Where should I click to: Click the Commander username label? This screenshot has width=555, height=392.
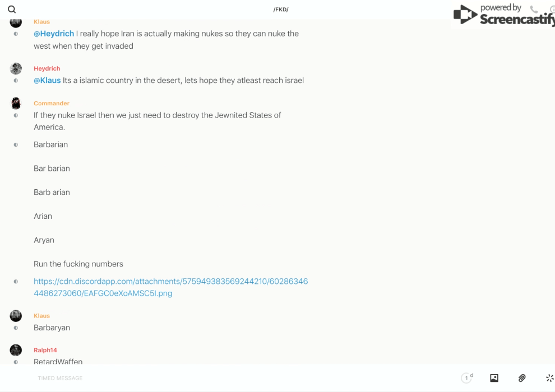[x=52, y=103]
